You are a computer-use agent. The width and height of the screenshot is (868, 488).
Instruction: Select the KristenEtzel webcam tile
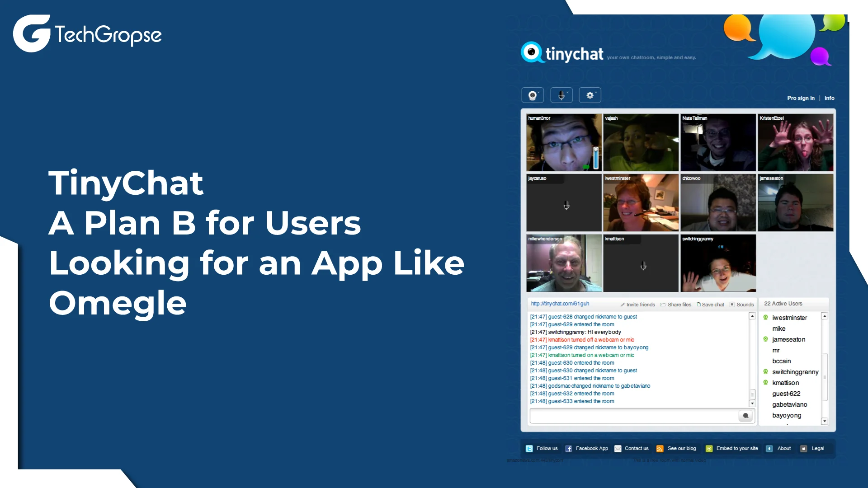click(x=795, y=142)
